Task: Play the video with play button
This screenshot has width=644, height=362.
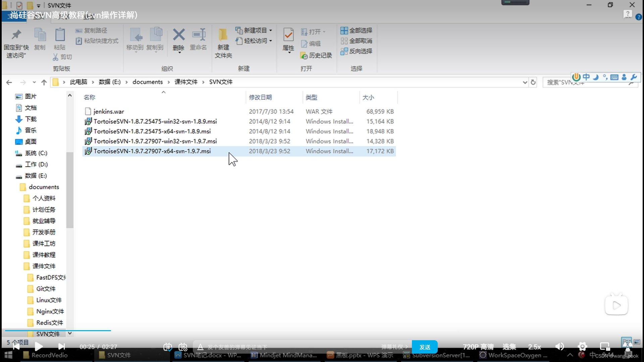Action: (39, 346)
